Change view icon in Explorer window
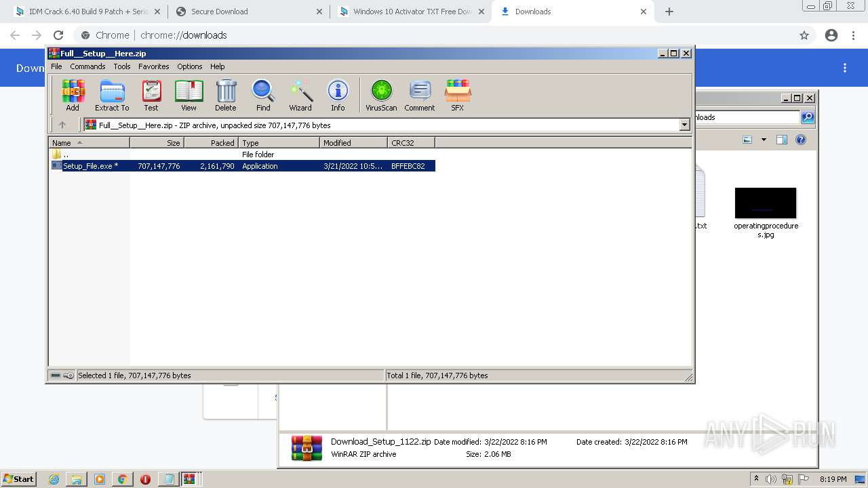 (747, 140)
